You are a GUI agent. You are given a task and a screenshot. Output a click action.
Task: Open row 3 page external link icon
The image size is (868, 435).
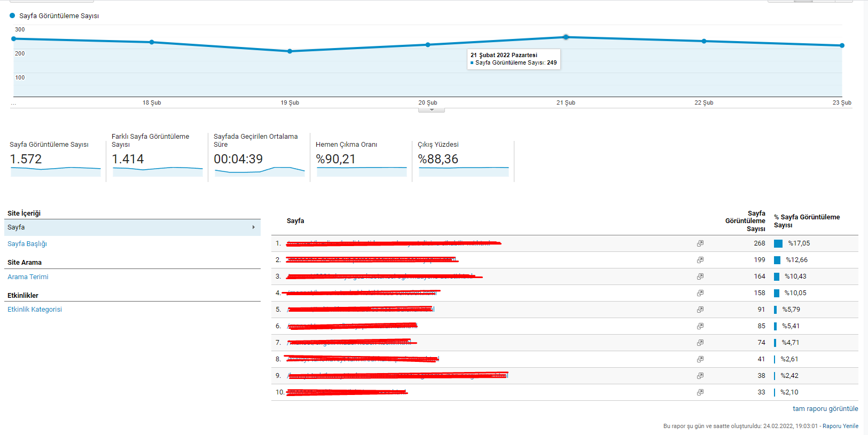700,276
